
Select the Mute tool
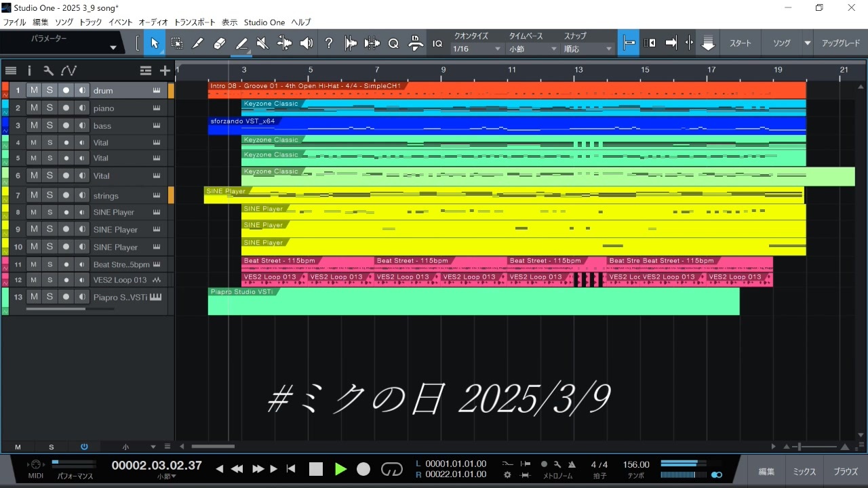point(263,43)
